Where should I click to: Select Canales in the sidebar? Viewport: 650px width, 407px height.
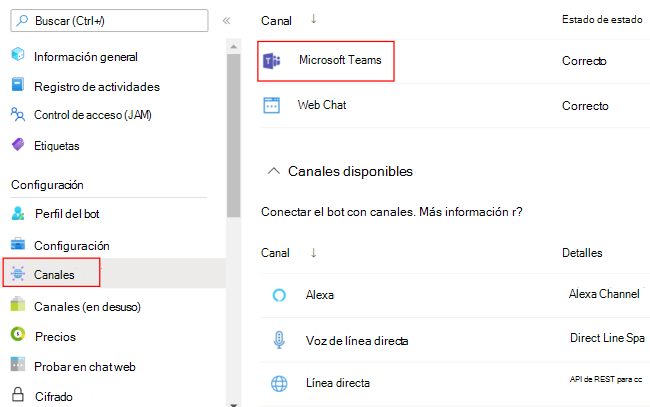click(54, 275)
